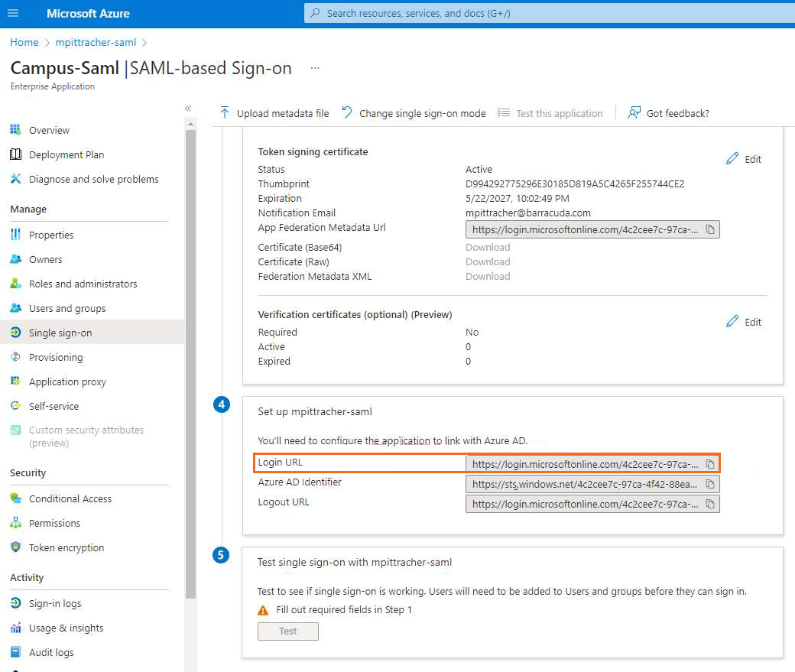
Task: Copy the Login URL value
Action: 710,464
